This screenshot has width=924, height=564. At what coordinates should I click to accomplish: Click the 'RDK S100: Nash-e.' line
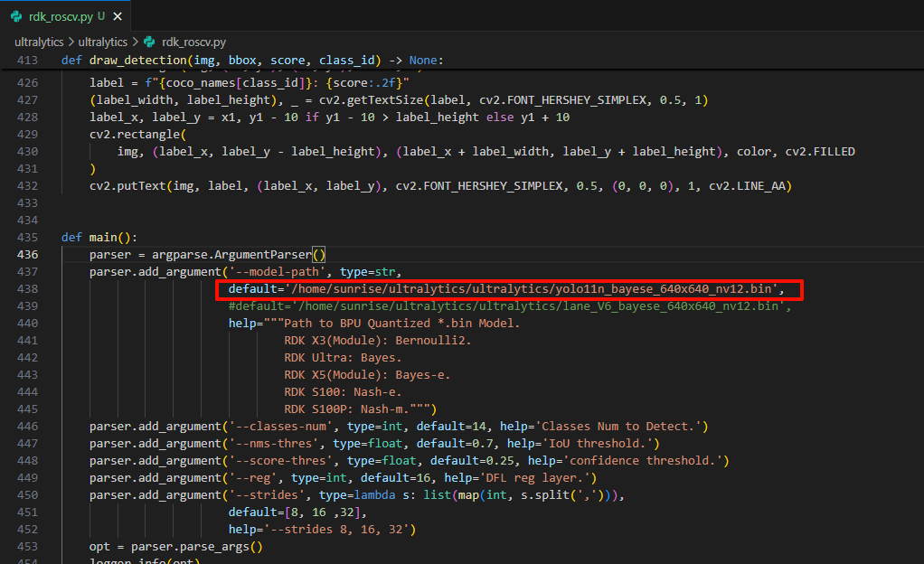pyautogui.click(x=343, y=392)
